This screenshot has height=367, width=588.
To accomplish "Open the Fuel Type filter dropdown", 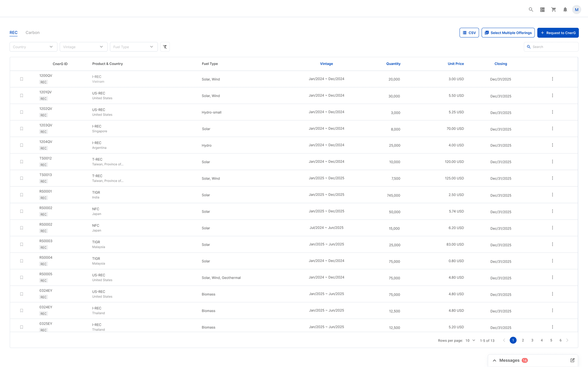I will [x=134, y=47].
